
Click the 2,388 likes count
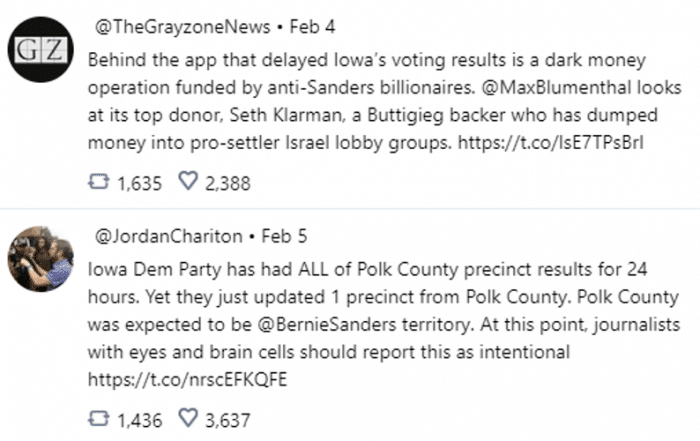pos(228,183)
